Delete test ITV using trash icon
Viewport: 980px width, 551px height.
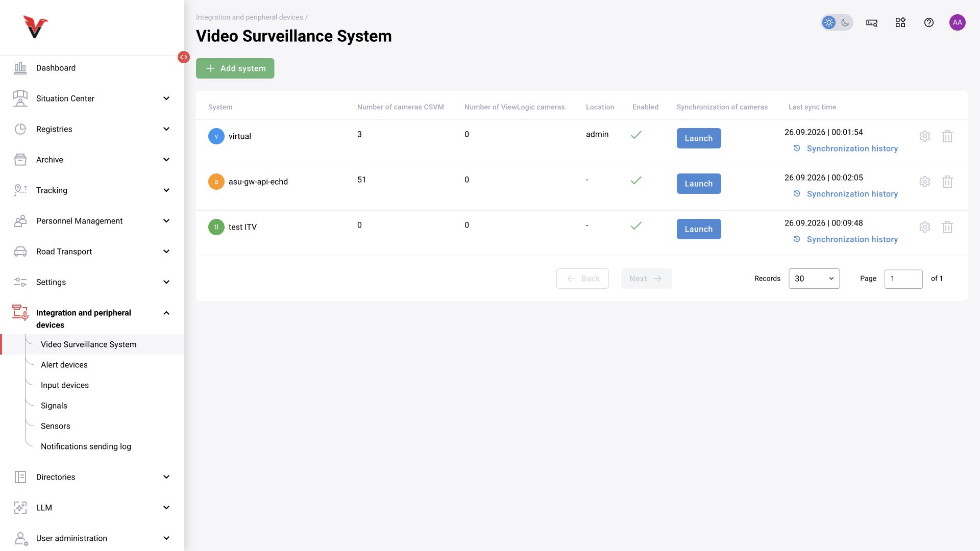[x=947, y=227]
